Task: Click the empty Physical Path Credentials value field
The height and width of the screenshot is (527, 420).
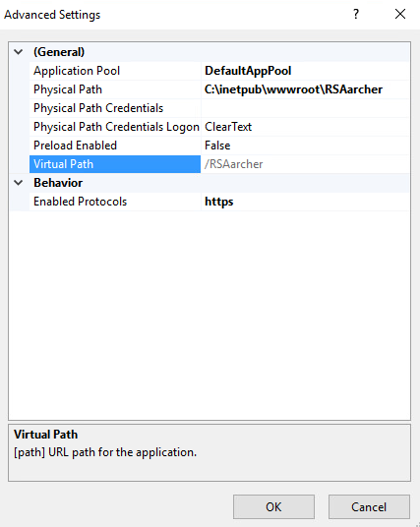Action: (305, 108)
